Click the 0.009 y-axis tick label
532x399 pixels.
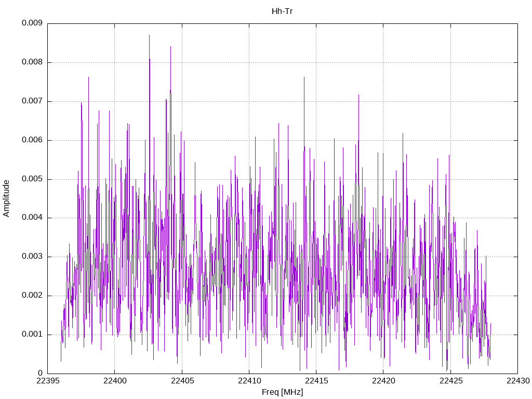point(32,23)
